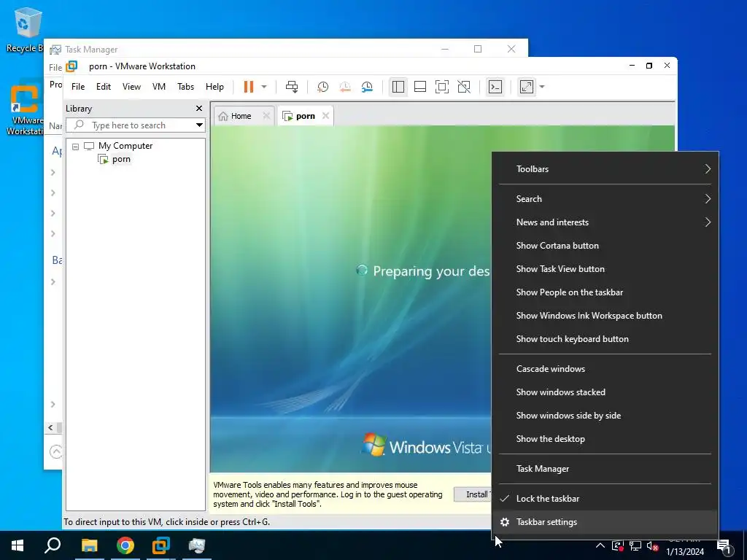Select the porn VM in the library tree
Screen dimensions: 747x560
pyautogui.click(x=121, y=159)
